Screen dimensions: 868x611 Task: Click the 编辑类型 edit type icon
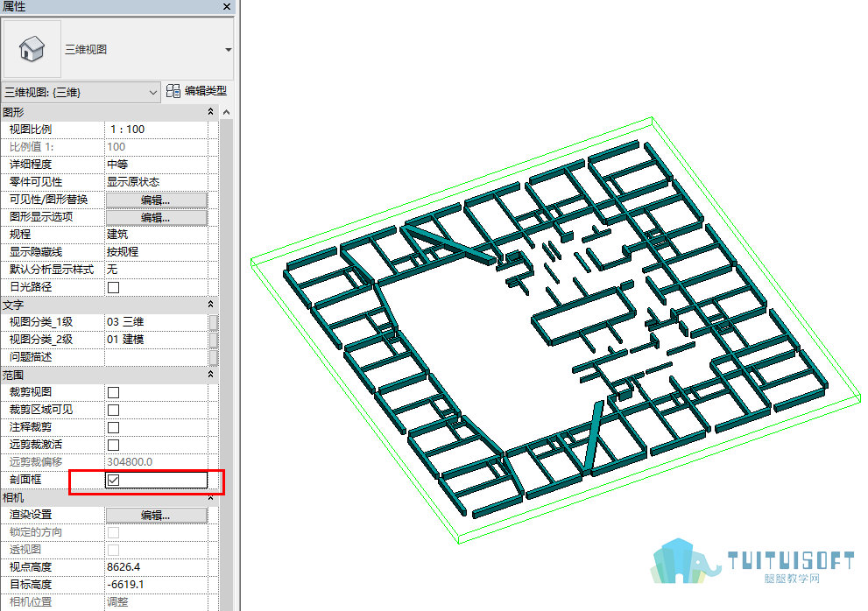173,91
